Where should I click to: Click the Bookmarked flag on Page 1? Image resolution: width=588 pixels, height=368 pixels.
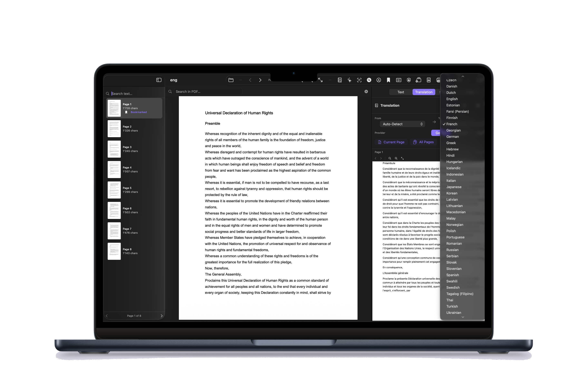(x=136, y=112)
